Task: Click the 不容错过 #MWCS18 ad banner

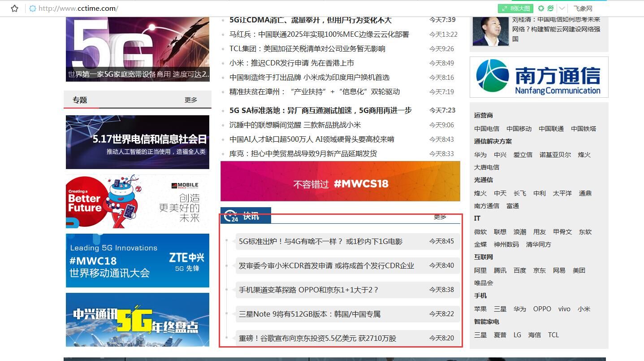Action: tap(340, 181)
